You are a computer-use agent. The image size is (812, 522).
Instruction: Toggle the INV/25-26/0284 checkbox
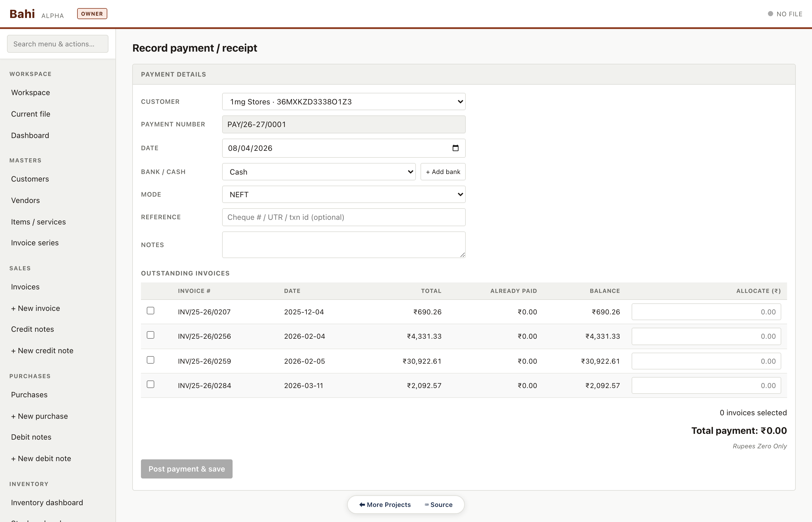pyautogui.click(x=151, y=384)
